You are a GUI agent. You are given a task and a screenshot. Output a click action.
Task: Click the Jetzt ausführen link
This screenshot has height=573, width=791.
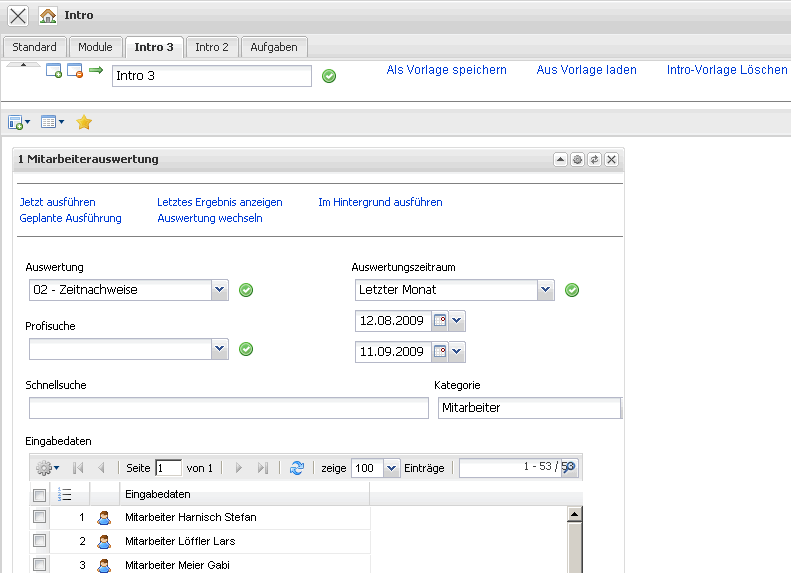click(57, 202)
